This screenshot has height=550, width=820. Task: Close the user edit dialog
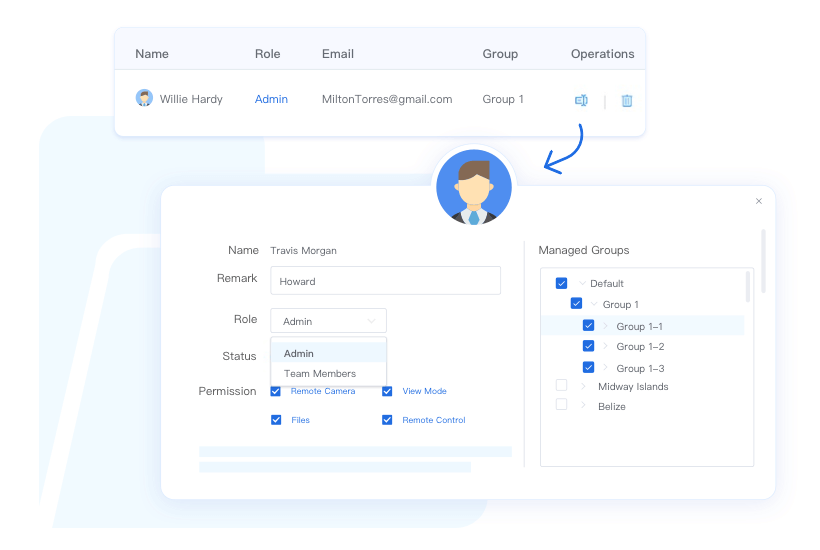[759, 201]
